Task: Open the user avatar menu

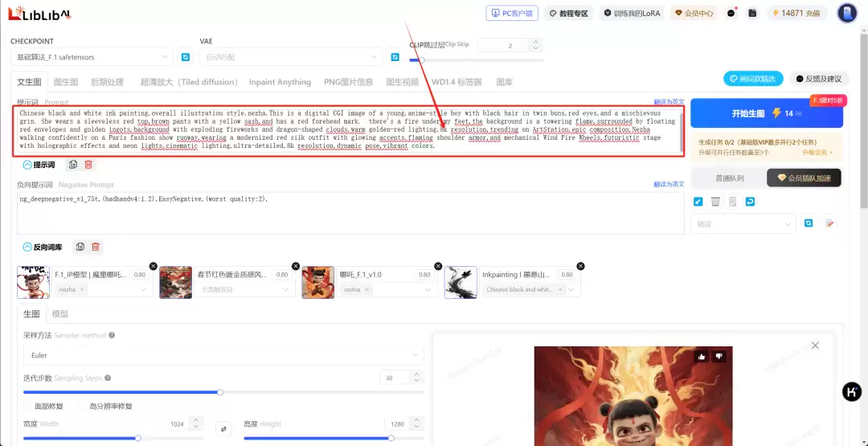Action: tap(847, 14)
